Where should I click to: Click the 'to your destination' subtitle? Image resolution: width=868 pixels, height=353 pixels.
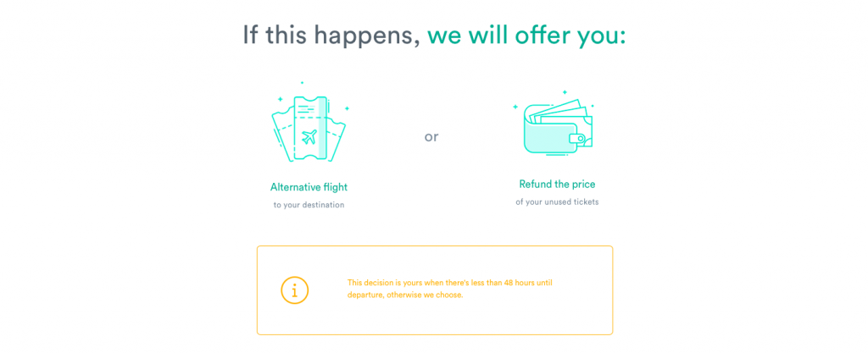[x=309, y=205]
